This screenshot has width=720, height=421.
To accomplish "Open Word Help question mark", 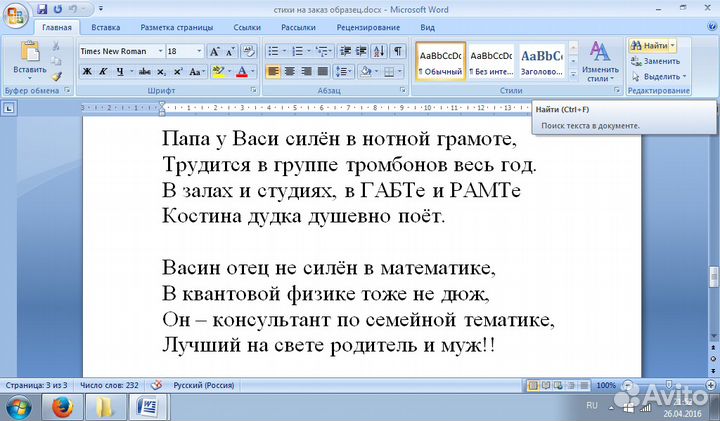I will click(x=712, y=27).
